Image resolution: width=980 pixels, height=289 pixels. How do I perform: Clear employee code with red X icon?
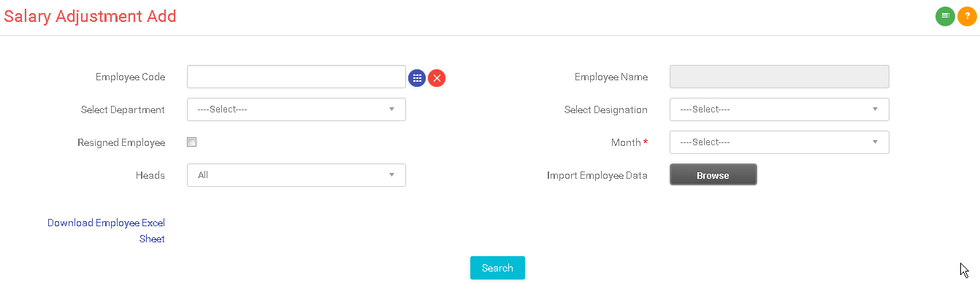point(437,78)
